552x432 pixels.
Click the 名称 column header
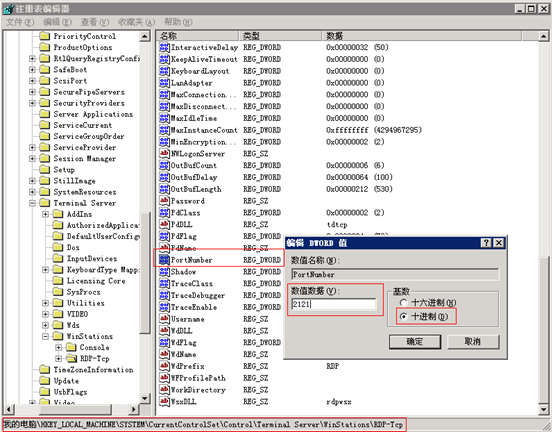pyautogui.click(x=198, y=36)
